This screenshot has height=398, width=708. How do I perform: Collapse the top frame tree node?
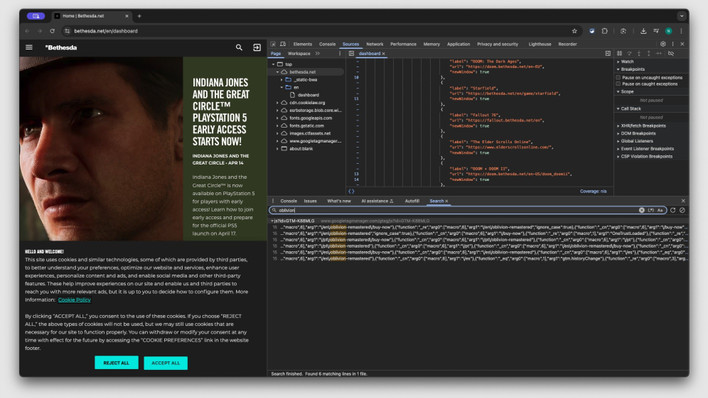(x=273, y=64)
